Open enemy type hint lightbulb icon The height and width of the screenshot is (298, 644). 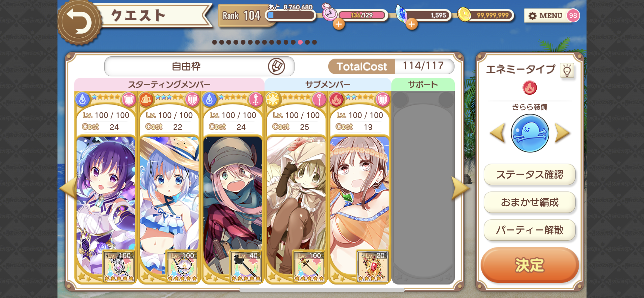pyautogui.click(x=567, y=70)
